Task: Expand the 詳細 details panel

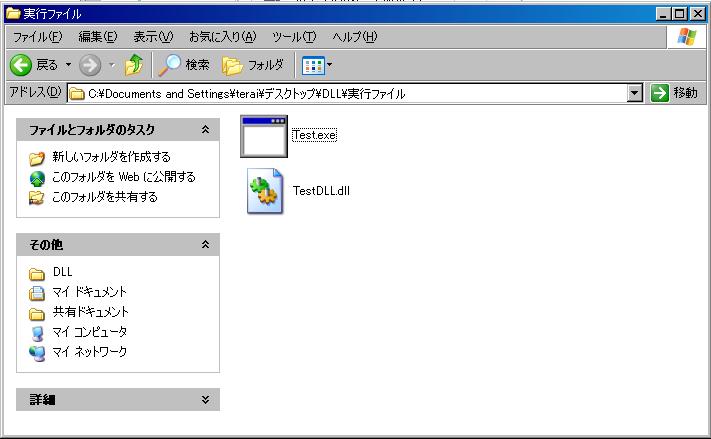Action: 205,400
